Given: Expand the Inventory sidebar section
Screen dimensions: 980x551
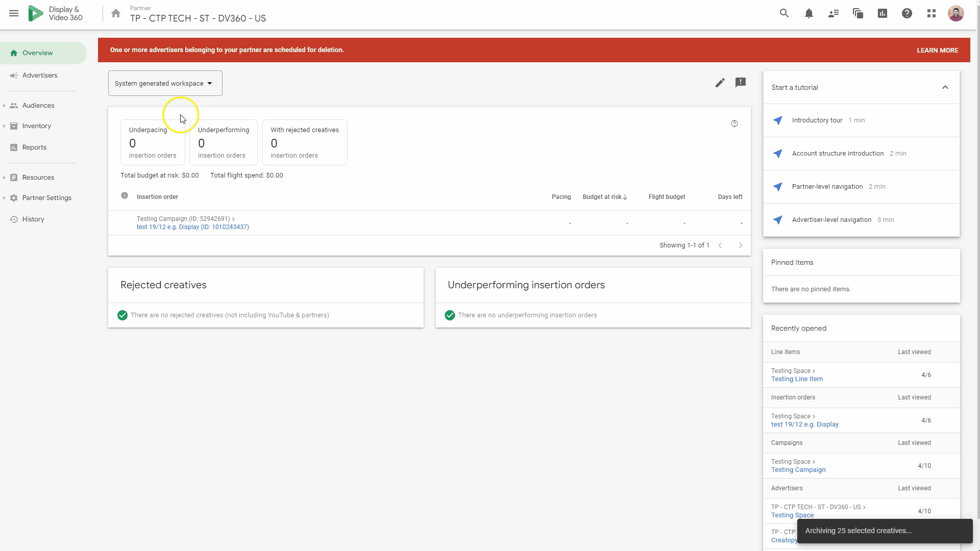Looking at the screenshot, I should (4, 126).
